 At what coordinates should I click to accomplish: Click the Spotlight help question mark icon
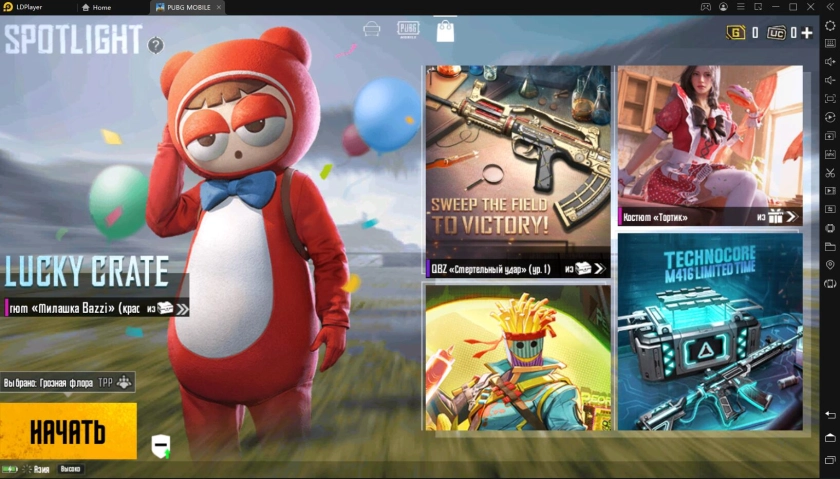[155, 45]
